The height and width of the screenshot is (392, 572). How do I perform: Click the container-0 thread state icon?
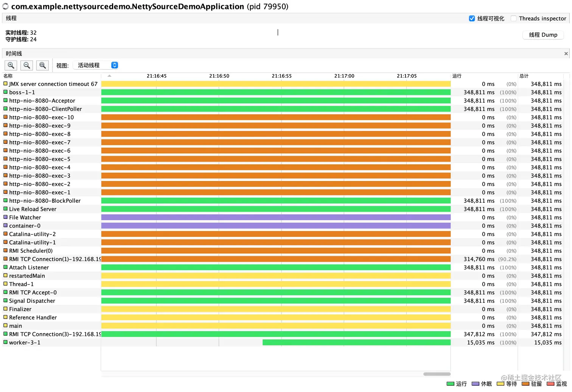click(5, 226)
